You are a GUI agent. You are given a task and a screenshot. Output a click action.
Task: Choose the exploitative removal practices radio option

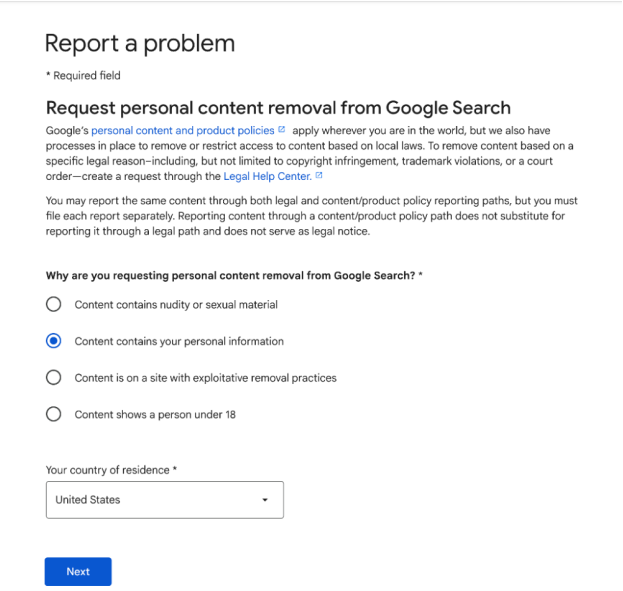point(54,378)
